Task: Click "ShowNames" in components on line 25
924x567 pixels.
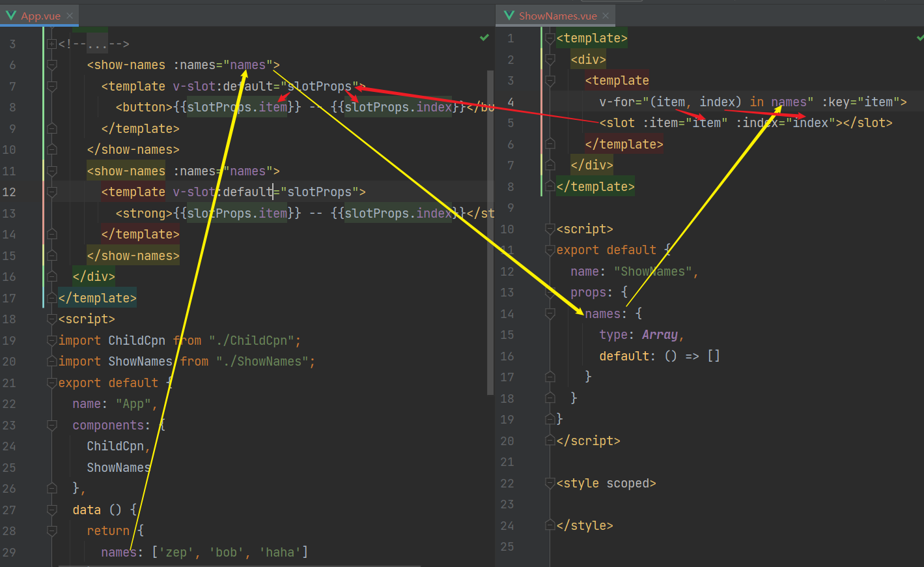Action: [119, 467]
